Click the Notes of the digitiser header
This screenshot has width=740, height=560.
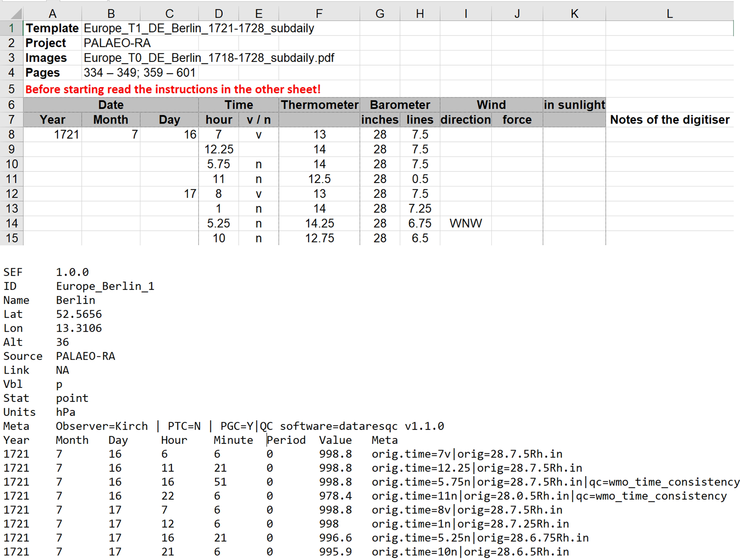[669, 120]
